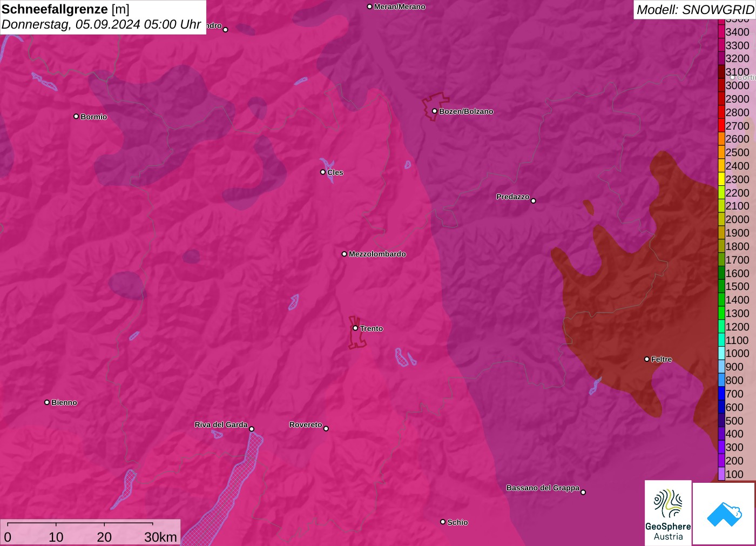The image size is (756, 546).
Task: Click the 2000 legend value
Action: (738, 219)
